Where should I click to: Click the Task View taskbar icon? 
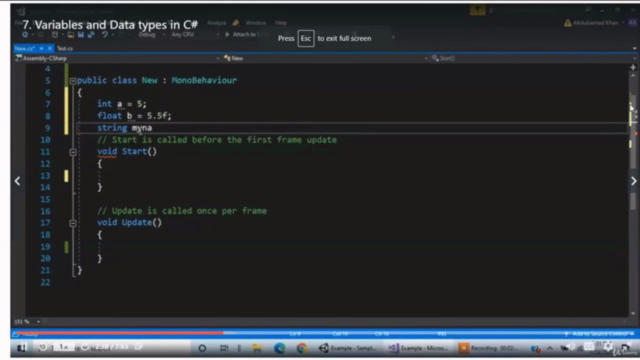(224, 348)
